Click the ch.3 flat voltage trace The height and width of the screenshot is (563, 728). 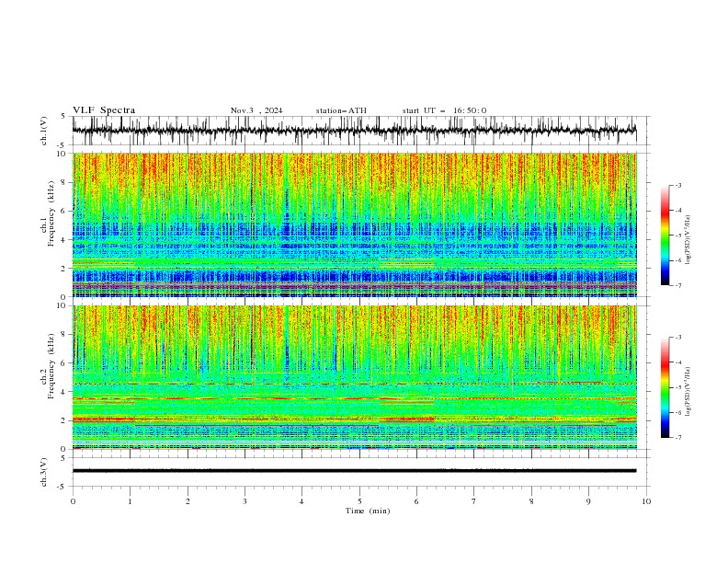point(354,471)
